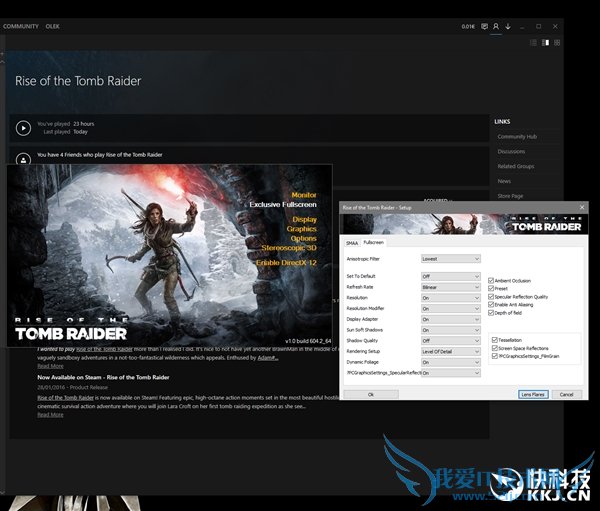Open the Community Hub link in the sidebar
The height and width of the screenshot is (511, 600).
[x=517, y=136]
